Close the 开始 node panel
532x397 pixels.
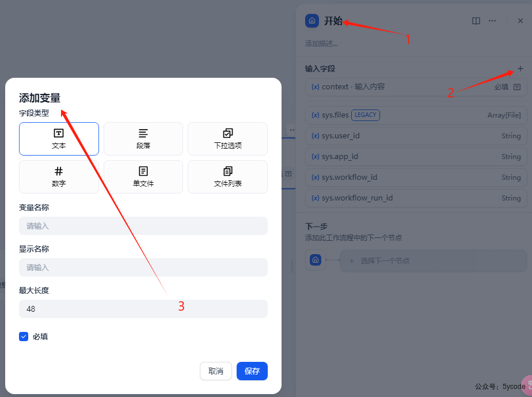520,21
